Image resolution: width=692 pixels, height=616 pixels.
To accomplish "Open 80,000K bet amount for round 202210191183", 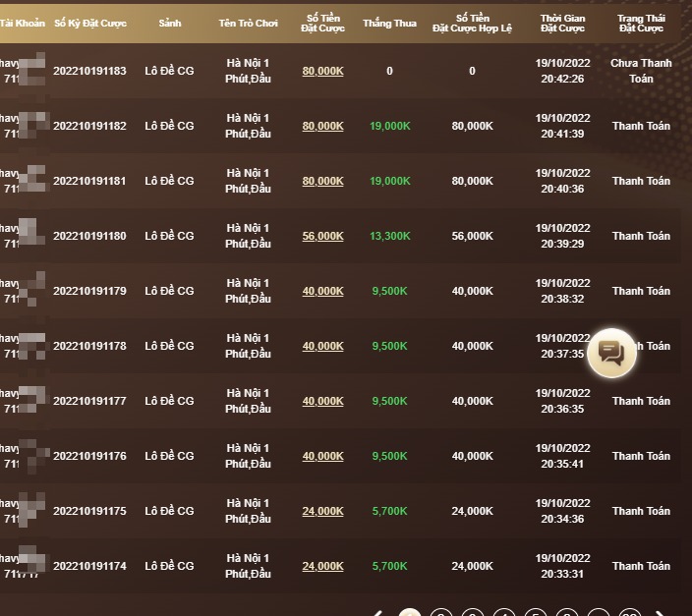I will click(x=322, y=71).
